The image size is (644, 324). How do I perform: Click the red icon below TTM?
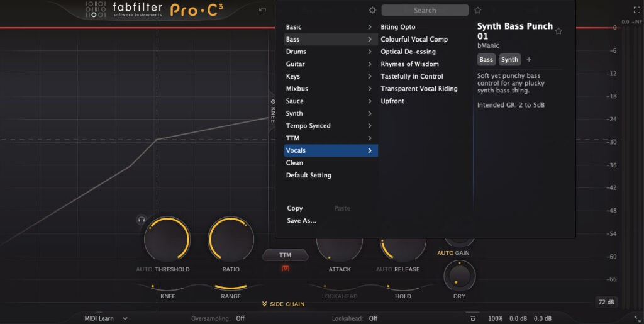(285, 269)
